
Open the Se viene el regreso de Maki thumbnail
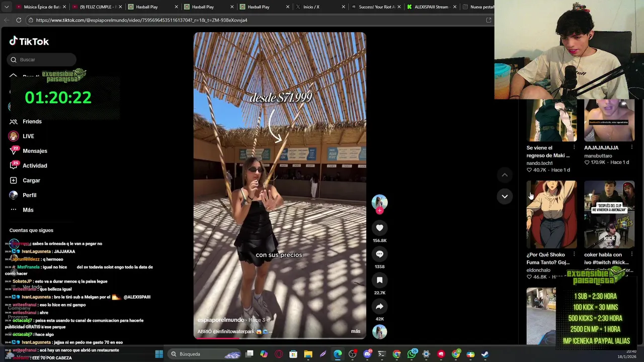(551, 121)
